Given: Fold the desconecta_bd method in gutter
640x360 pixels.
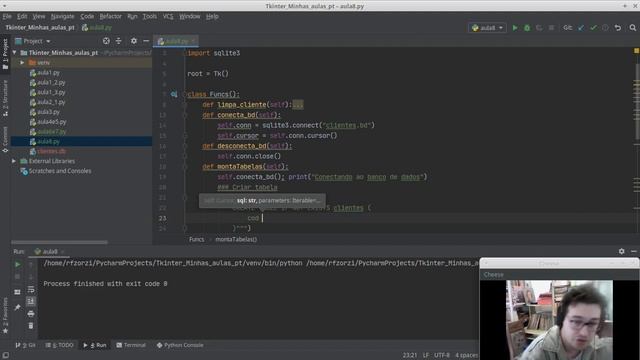Looking at the screenshot, I should 184,146.
